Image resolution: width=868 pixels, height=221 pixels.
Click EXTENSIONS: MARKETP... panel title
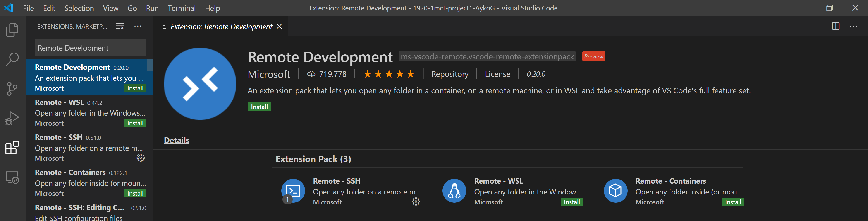72,26
